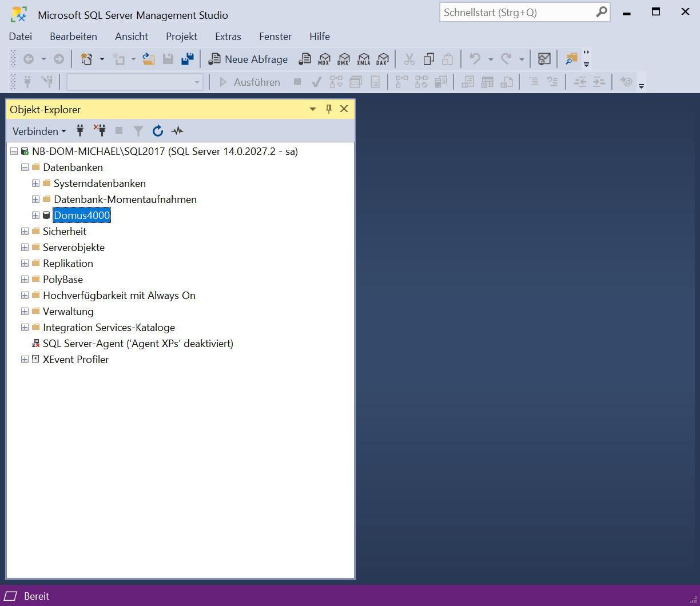Screen dimensions: 700x606
Task: Select the server node NB-DOM-MICHAEL\SQL2017
Action: pos(165,151)
